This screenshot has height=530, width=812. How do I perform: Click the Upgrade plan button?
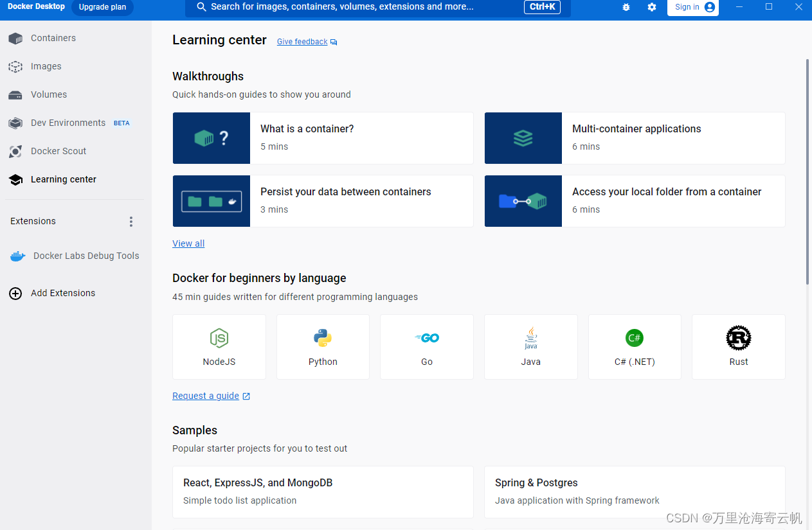[102, 7]
